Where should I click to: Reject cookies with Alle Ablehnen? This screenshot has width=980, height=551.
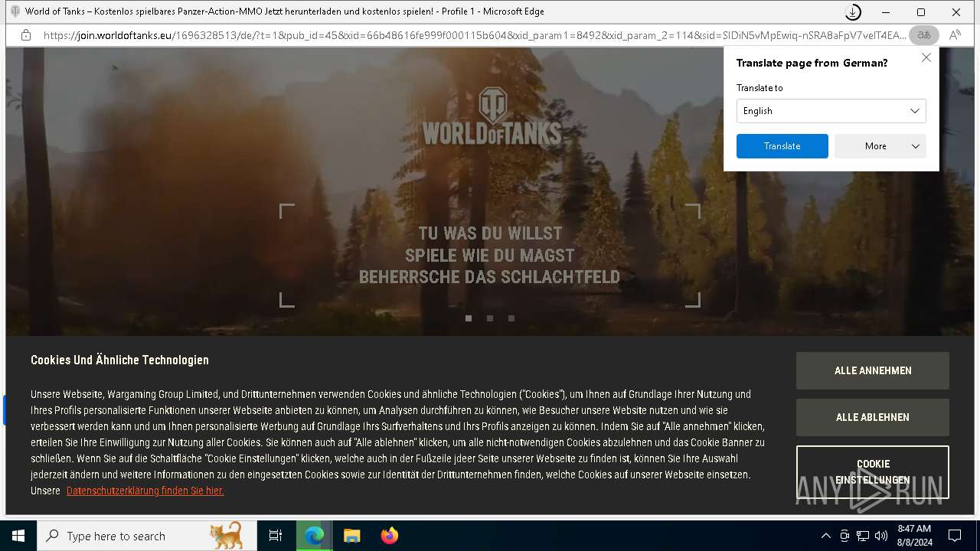pyautogui.click(x=873, y=417)
